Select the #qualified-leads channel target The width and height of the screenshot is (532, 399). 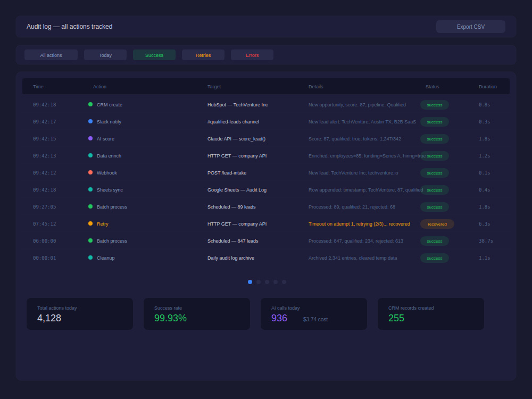[233, 121]
